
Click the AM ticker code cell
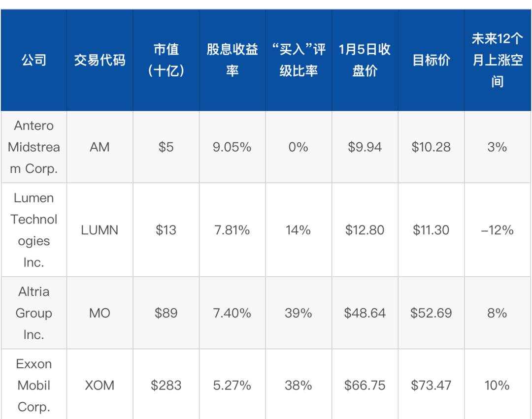tap(100, 147)
